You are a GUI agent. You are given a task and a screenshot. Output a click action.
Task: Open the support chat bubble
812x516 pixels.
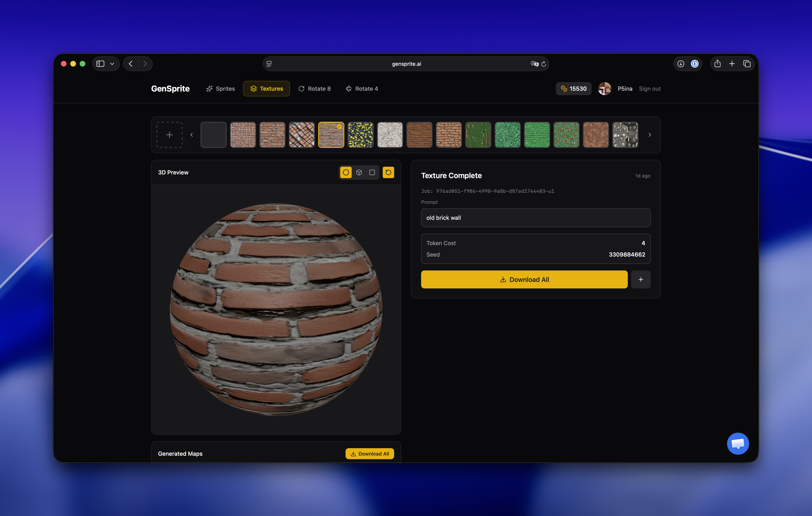737,443
